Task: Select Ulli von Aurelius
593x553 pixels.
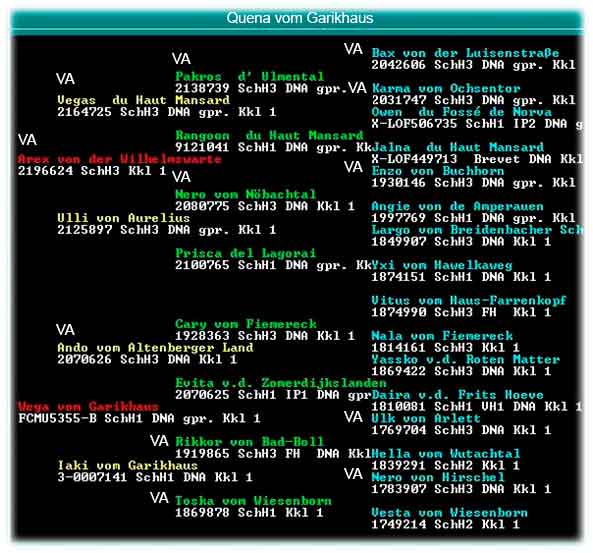Action: [123, 218]
